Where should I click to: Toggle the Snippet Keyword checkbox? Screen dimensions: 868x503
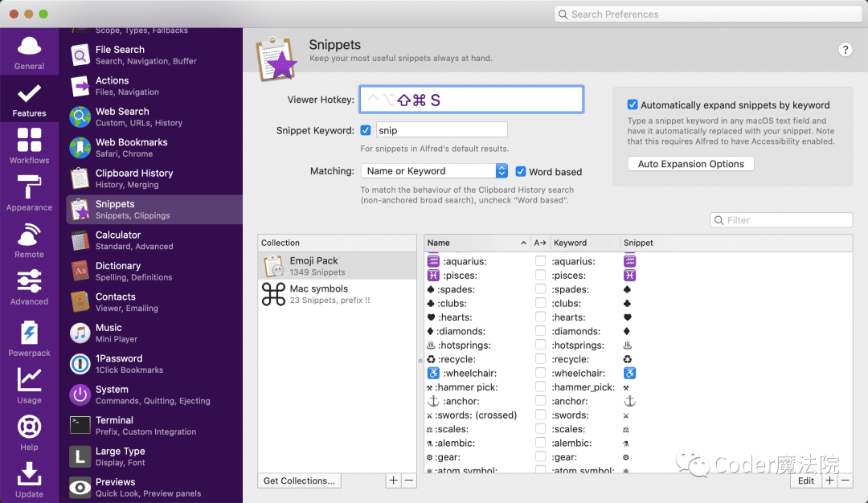pyautogui.click(x=366, y=130)
